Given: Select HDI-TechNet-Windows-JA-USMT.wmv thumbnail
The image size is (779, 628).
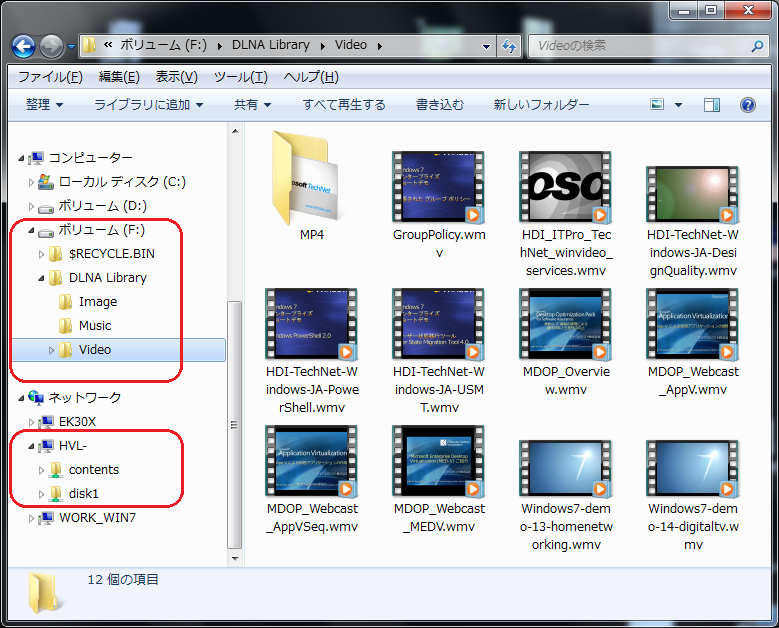Looking at the screenshot, I should coord(438,323).
